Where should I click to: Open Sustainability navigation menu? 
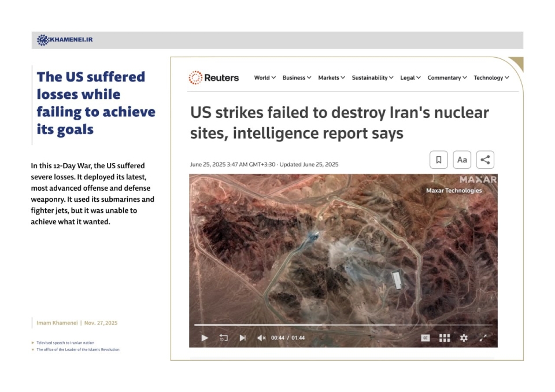(372, 77)
